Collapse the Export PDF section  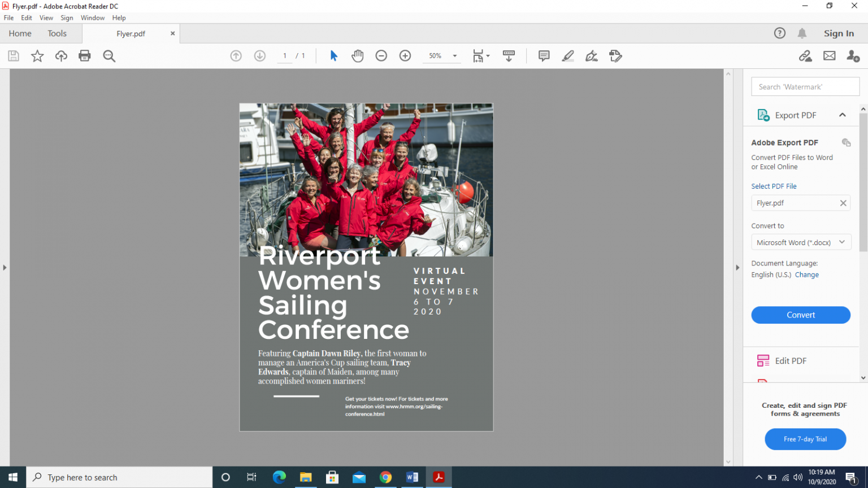click(x=842, y=115)
